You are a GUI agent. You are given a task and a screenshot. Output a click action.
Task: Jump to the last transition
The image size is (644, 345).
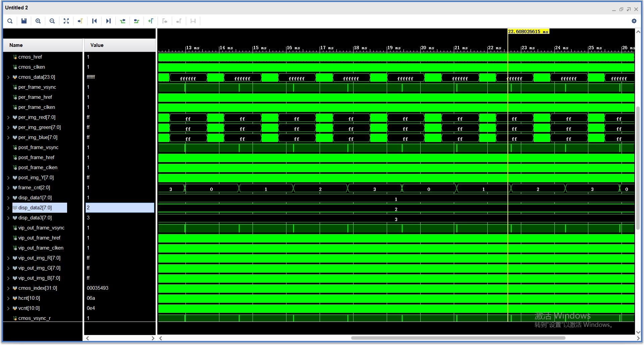[108, 21]
